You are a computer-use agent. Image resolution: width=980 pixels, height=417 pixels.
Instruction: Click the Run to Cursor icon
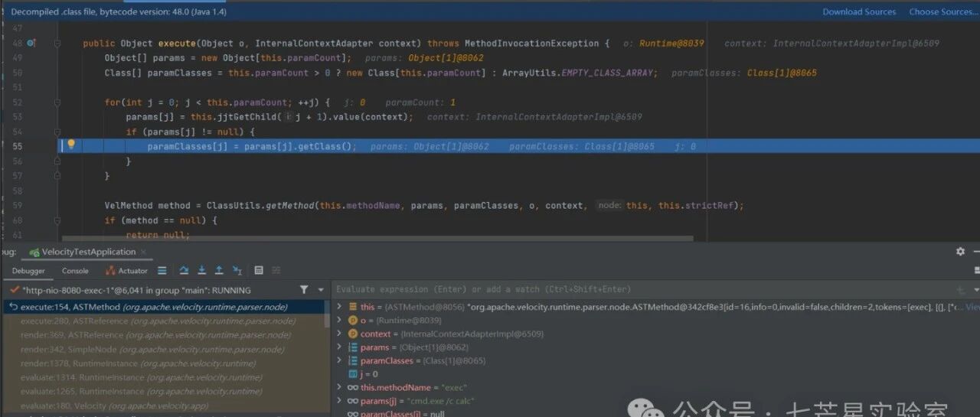237,271
